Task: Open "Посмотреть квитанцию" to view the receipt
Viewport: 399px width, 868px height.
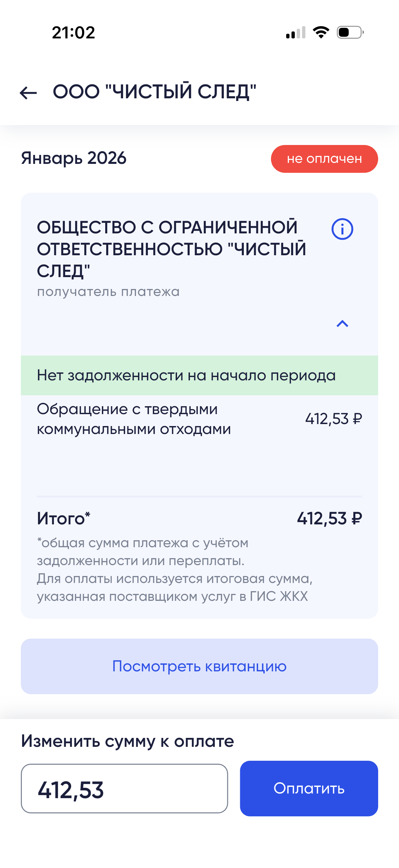Action: click(199, 666)
